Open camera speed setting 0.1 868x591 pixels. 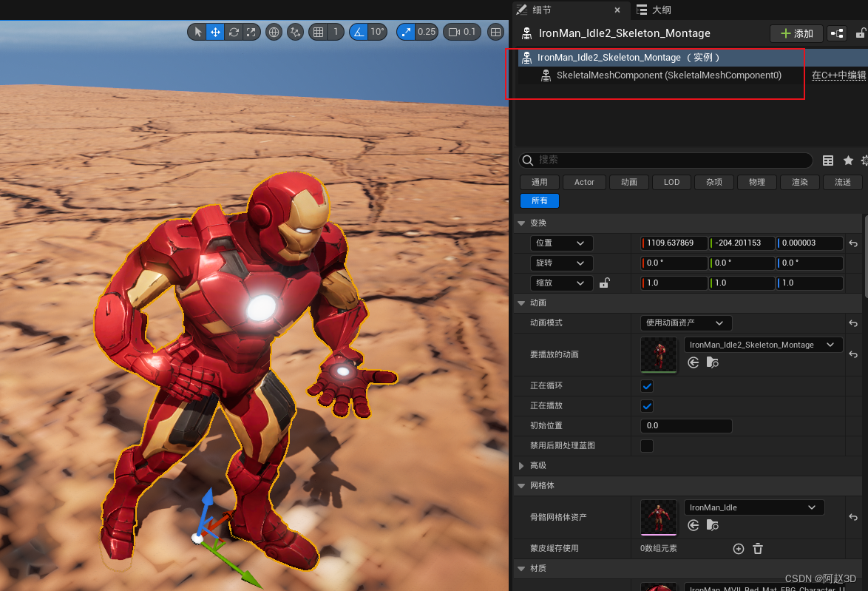(x=461, y=32)
